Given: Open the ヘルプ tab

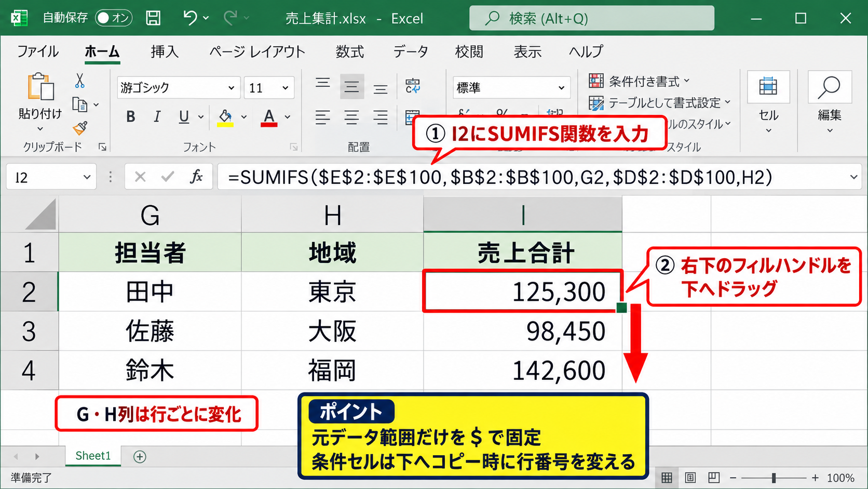Looking at the screenshot, I should (586, 51).
